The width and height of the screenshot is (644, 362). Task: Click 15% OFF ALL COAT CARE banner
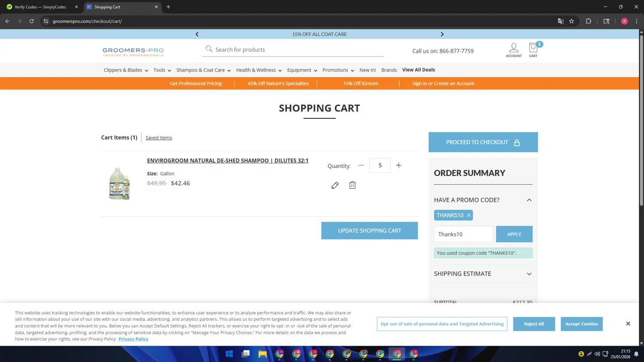click(x=319, y=34)
